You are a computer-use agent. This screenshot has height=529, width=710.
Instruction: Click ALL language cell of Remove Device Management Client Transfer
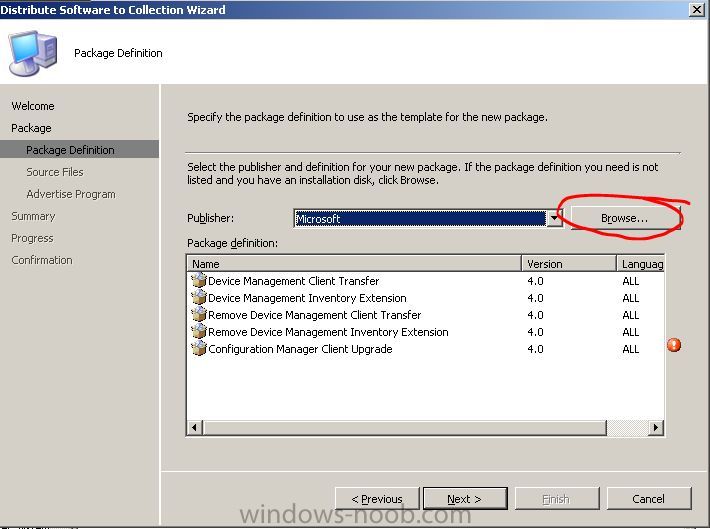click(630, 315)
